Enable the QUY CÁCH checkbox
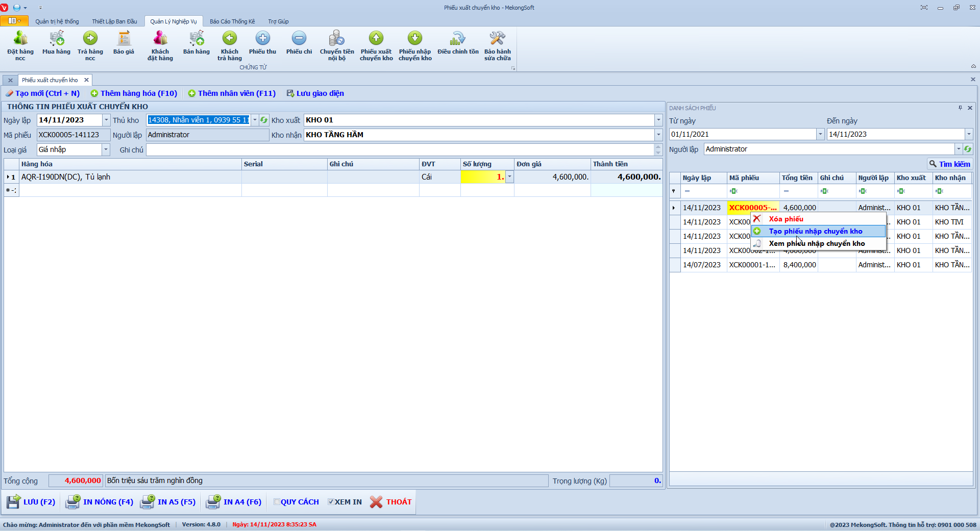The width and height of the screenshot is (980, 531). click(x=277, y=502)
